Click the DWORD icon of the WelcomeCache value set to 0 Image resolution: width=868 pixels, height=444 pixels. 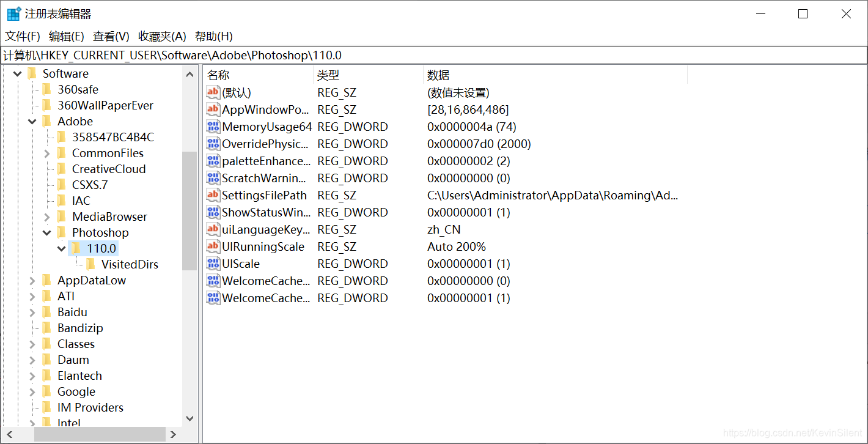point(213,281)
